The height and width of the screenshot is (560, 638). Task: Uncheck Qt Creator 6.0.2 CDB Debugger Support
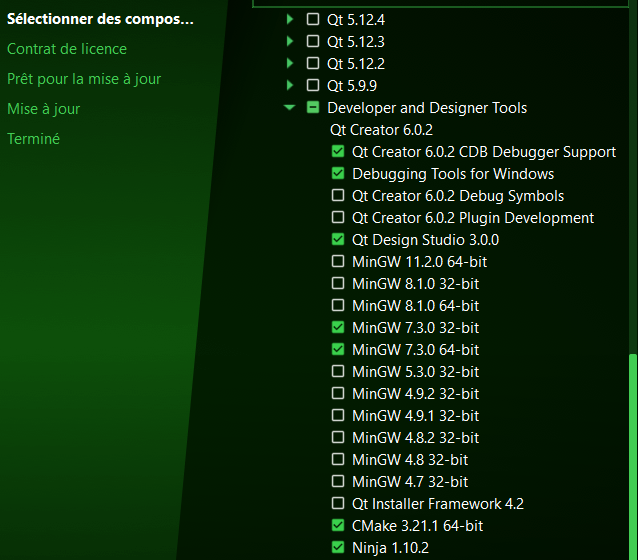(338, 151)
